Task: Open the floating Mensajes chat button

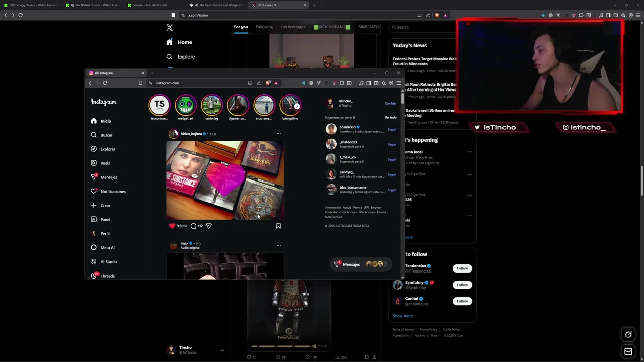Action: [x=361, y=264]
